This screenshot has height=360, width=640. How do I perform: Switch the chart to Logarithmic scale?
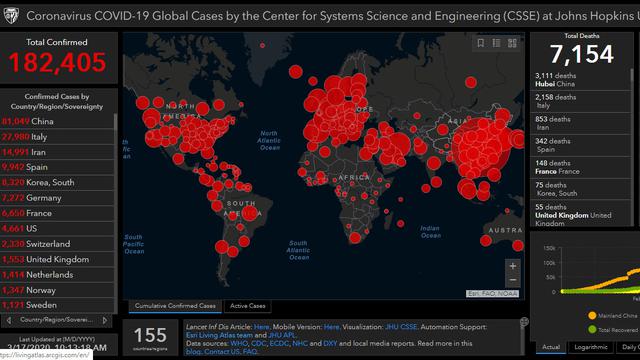(591, 347)
